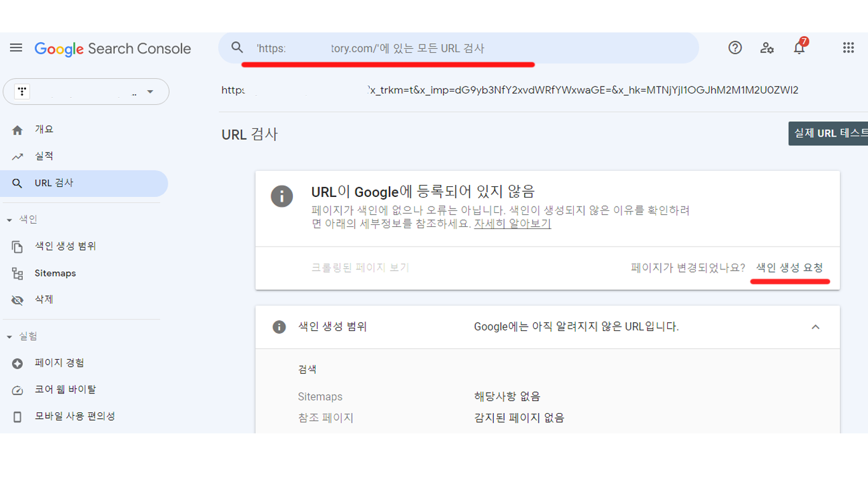Open users and settings icon

point(767,48)
